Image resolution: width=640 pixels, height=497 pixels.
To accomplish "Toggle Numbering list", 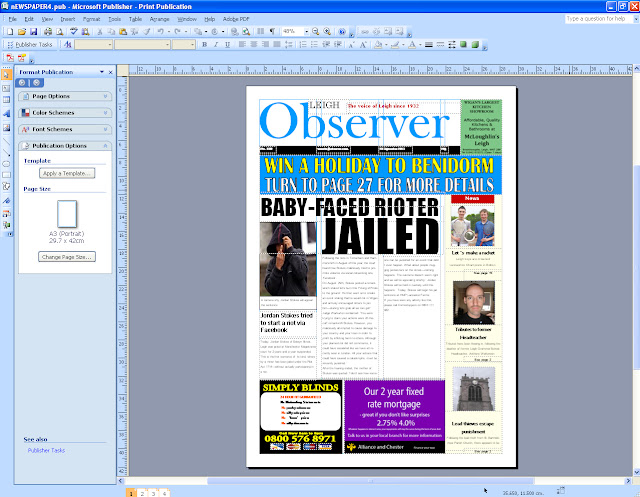I will [303, 45].
